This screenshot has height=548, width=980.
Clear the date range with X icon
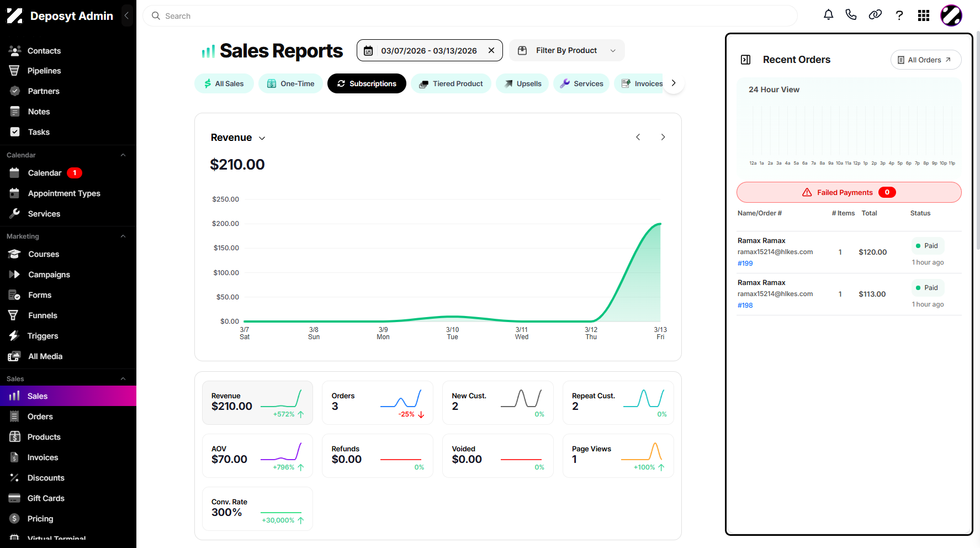491,50
